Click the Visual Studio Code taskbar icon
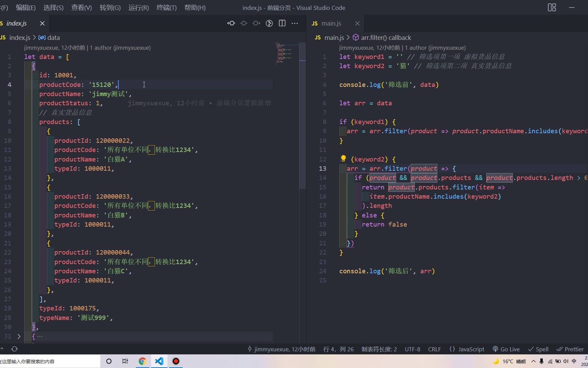This screenshot has width=588, height=368. pyautogui.click(x=159, y=361)
